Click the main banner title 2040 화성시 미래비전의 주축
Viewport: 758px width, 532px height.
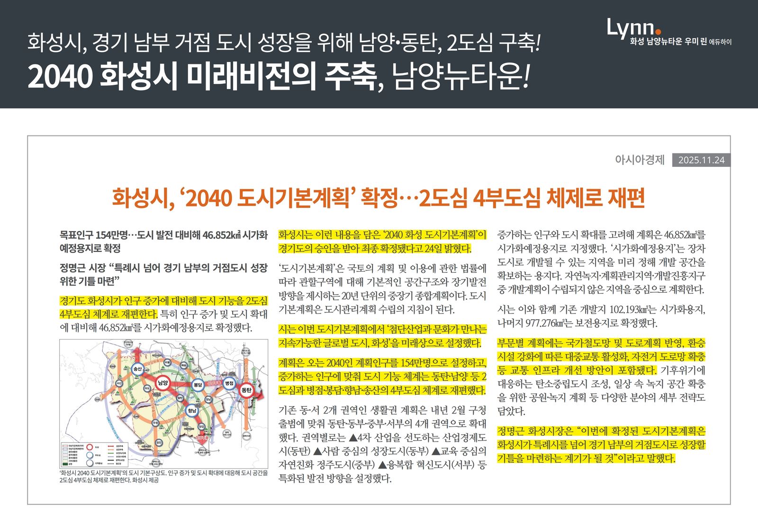tap(277, 77)
